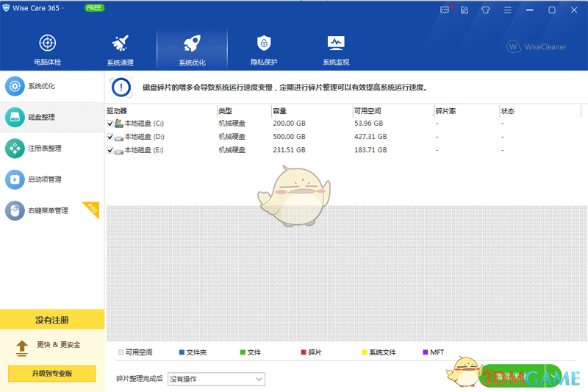Open the hamburger menu icon
This screenshot has height=392, width=588.
pyautogui.click(x=507, y=10)
